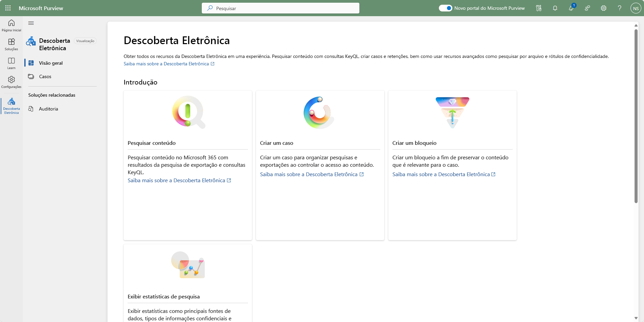Open Auditoria related solution

coord(49,109)
